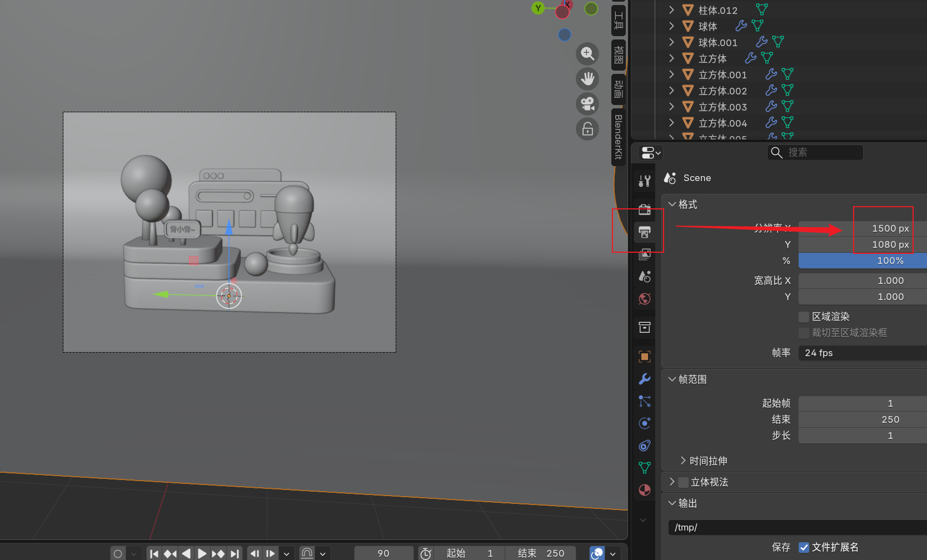Expand the 时间拉伸 subpanel
Screen dimensions: 927x560
683,461
